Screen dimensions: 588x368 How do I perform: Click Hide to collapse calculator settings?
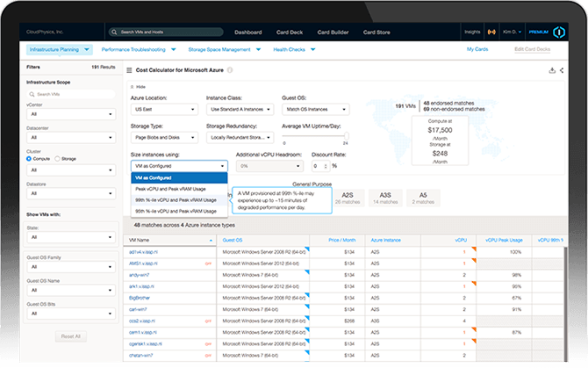click(x=138, y=87)
